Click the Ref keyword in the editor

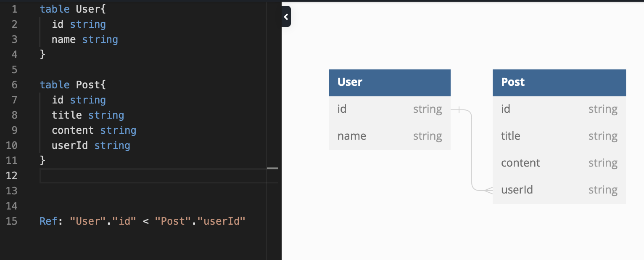(x=48, y=221)
